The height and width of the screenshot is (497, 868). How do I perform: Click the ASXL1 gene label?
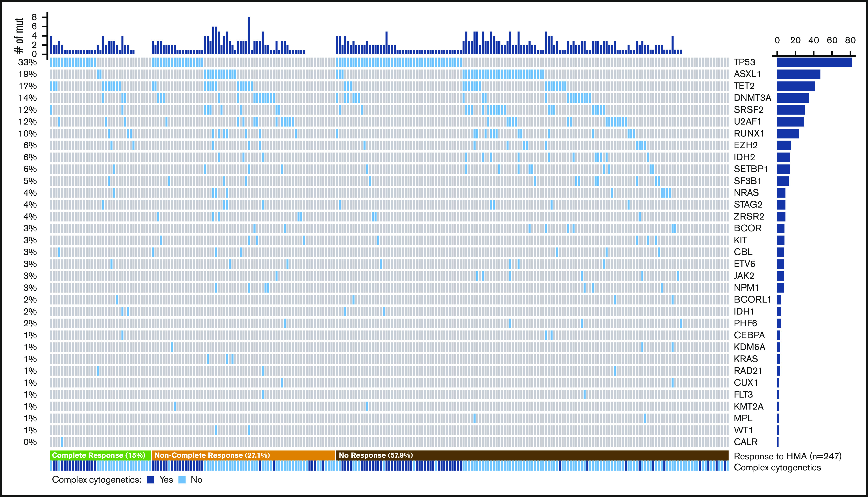[747, 74]
